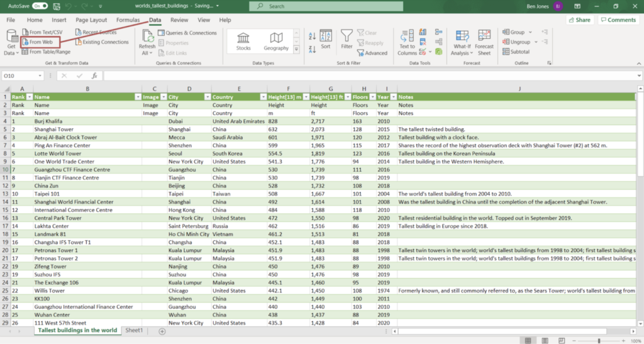This screenshot has height=344, width=644.
Task: Open Data Validation tool
Action: pyautogui.click(x=424, y=52)
